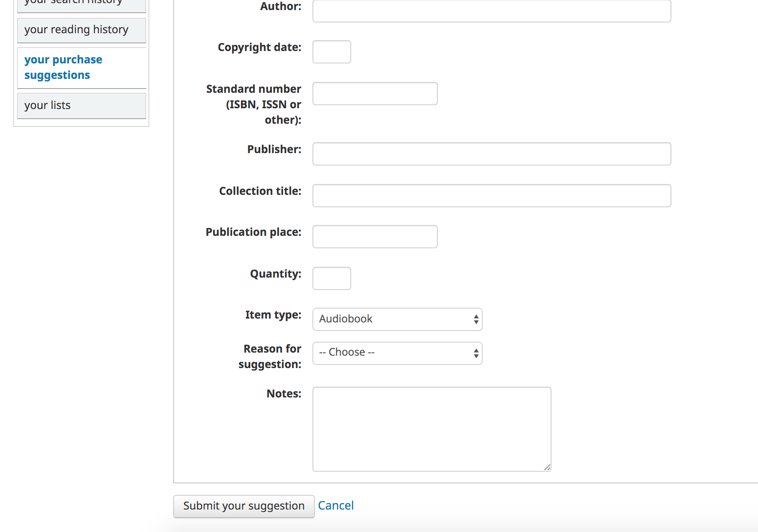Focus the Publication place input
The height and width of the screenshot is (532, 758).
[374, 237]
